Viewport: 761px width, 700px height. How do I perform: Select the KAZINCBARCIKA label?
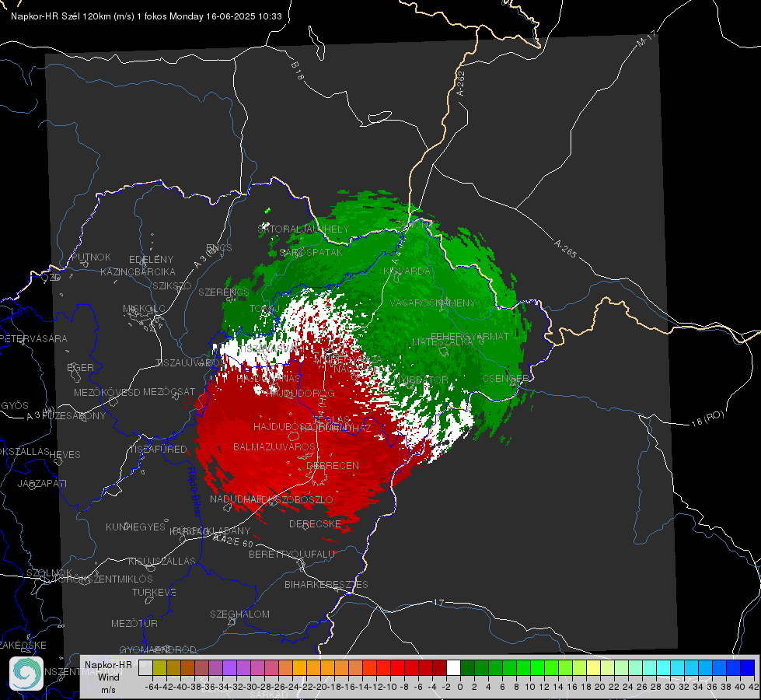click(x=138, y=271)
